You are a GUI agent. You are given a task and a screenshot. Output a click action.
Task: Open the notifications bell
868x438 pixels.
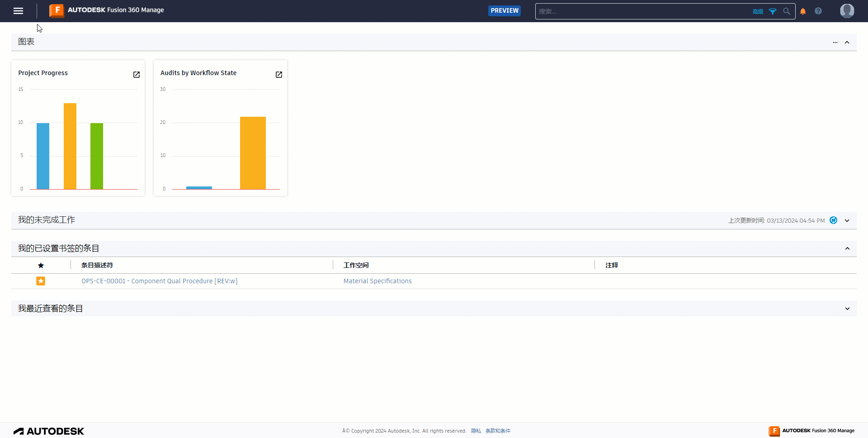pyautogui.click(x=803, y=11)
